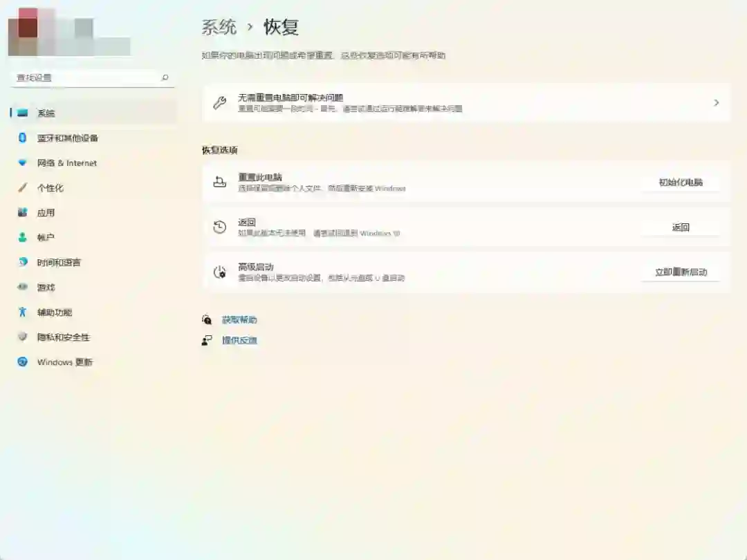
Task: Click the 辅助功能 accessibility icon
Action: click(x=22, y=312)
